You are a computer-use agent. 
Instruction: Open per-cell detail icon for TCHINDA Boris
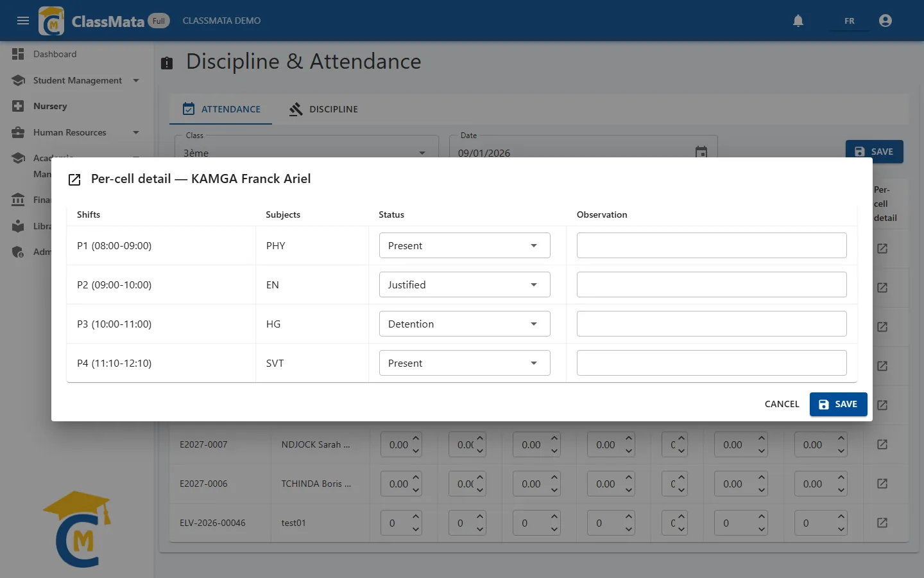(x=882, y=484)
